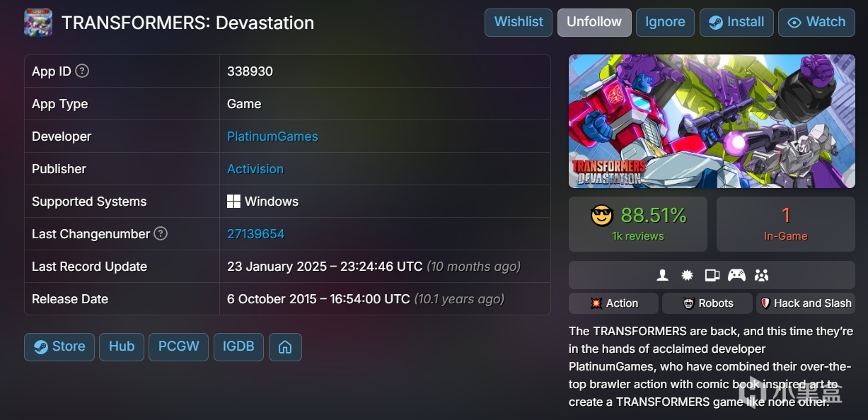Click the Release Date row label
The height and width of the screenshot is (420, 868).
[x=70, y=299]
